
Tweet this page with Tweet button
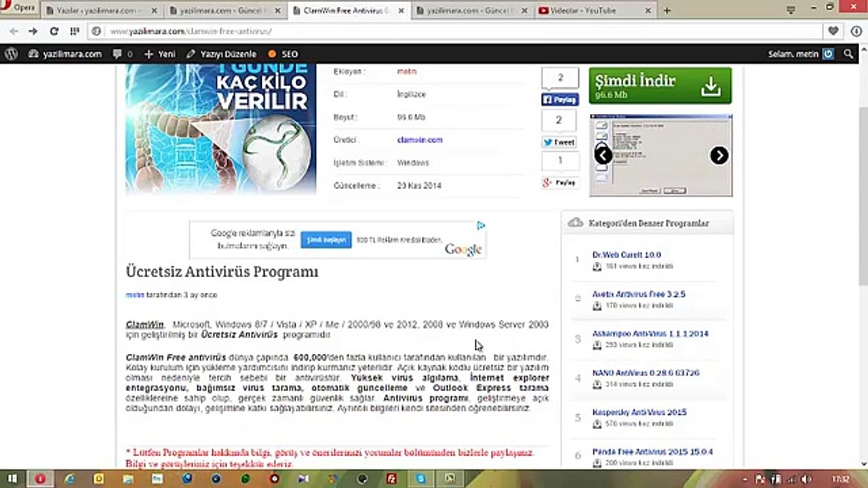click(x=559, y=142)
